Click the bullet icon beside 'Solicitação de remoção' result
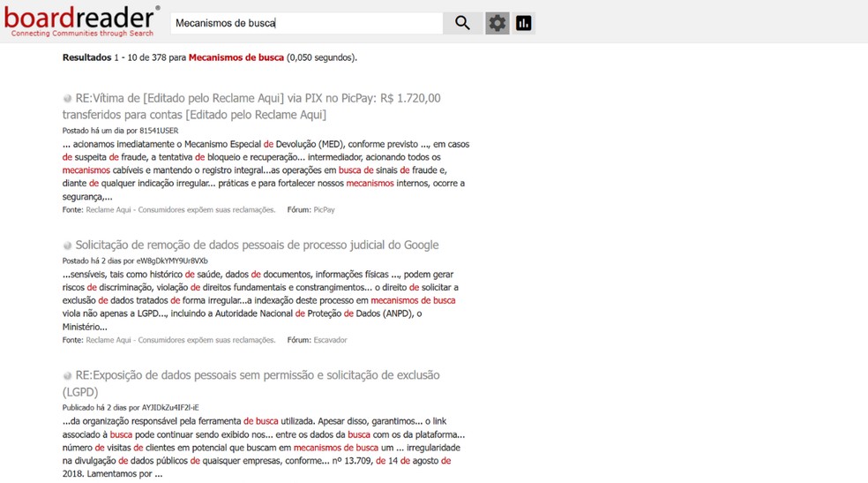 click(x=68, y=245)
